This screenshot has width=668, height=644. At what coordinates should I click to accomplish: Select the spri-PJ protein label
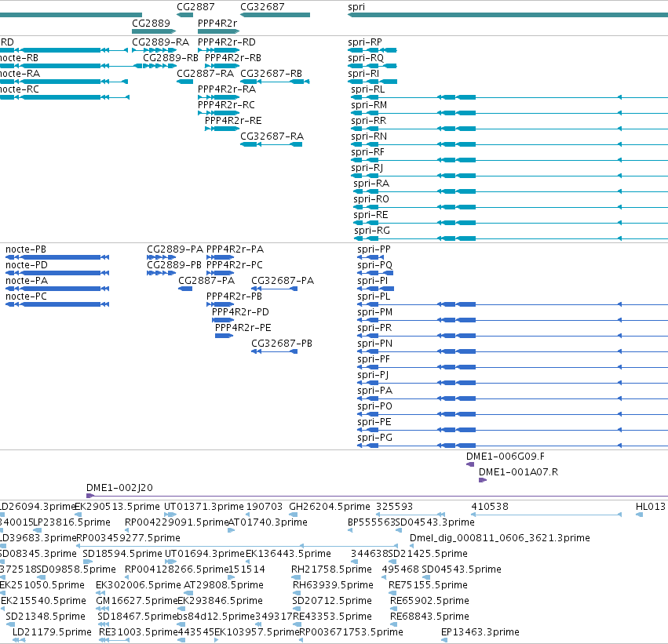373,376
